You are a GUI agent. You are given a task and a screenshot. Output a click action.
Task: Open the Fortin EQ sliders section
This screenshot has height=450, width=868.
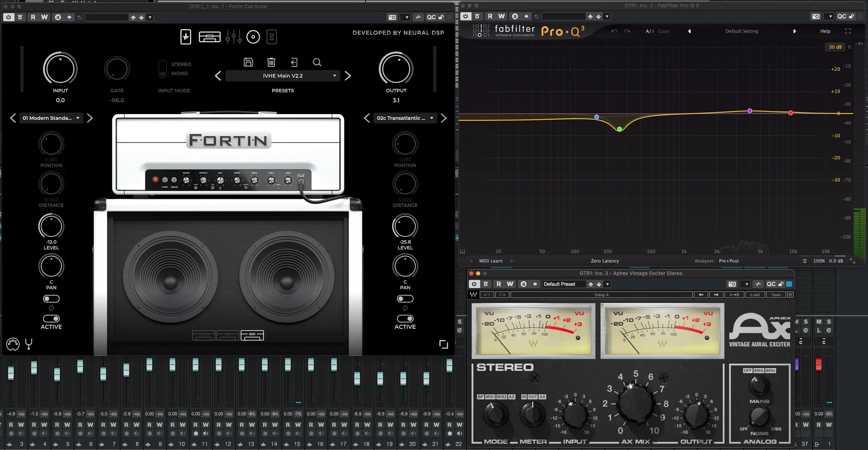[233, 37]
